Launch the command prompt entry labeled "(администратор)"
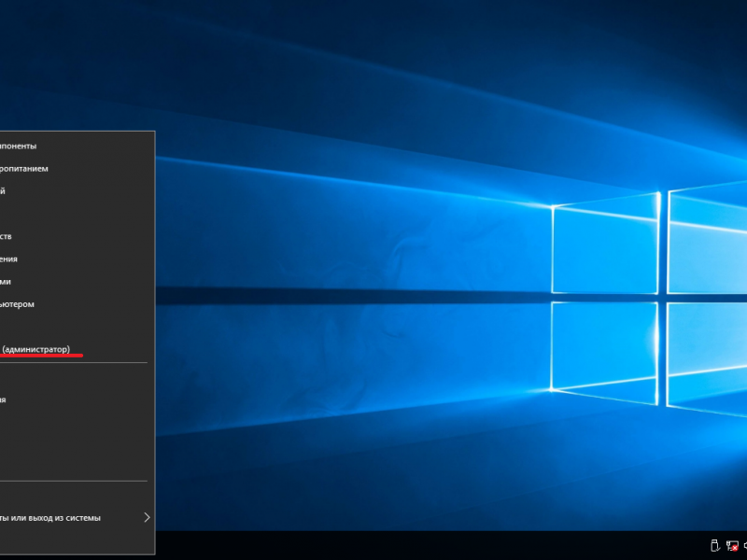Screen dimensions: 747x560 click(x=77, y=349)
